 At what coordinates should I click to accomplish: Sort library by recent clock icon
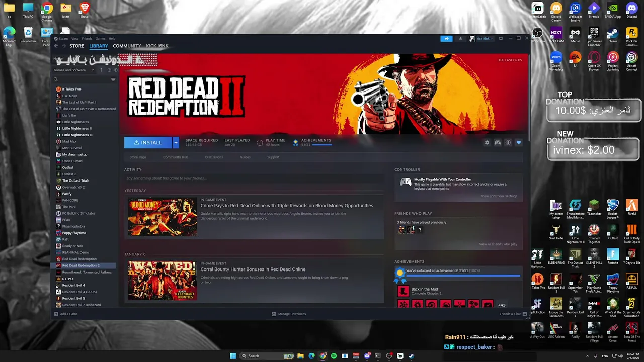tap(109, 70)
